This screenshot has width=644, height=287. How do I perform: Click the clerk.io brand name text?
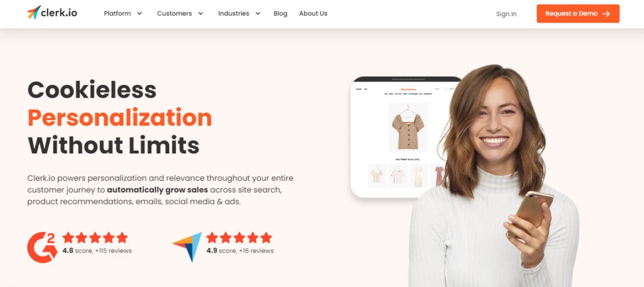(59, 12)
